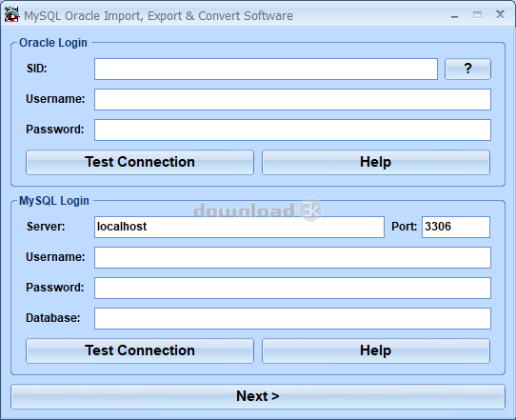
Task: Click the Oracle Username field
Action: point(292,99)
